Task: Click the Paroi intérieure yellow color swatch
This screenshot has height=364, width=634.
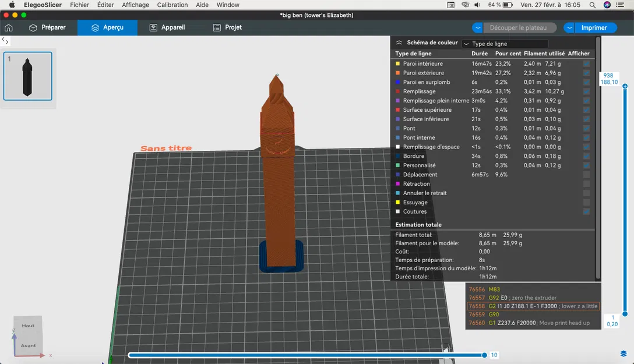Action: (x=397, y=63)
